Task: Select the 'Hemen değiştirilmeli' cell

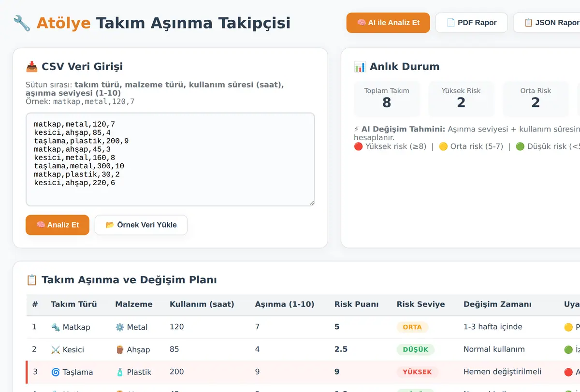Action: click(x=503, y=372)
